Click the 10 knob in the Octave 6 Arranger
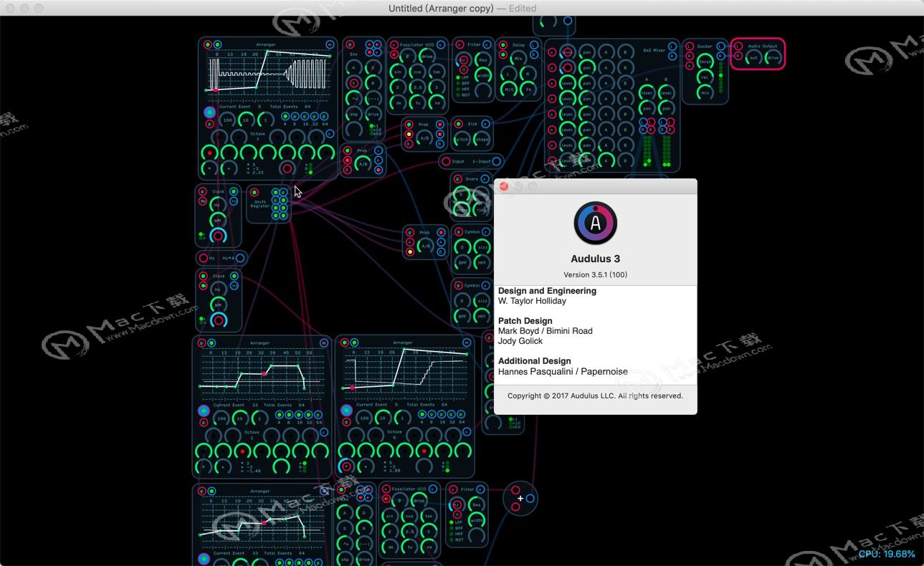924x566 pixels. pyautogui.click(x=384, y=418)
